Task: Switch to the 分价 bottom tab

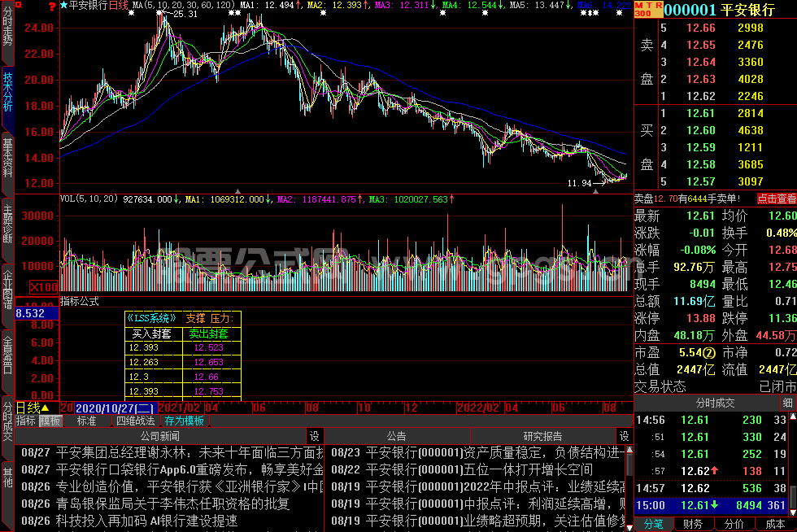Action: [x=734, y=525]
